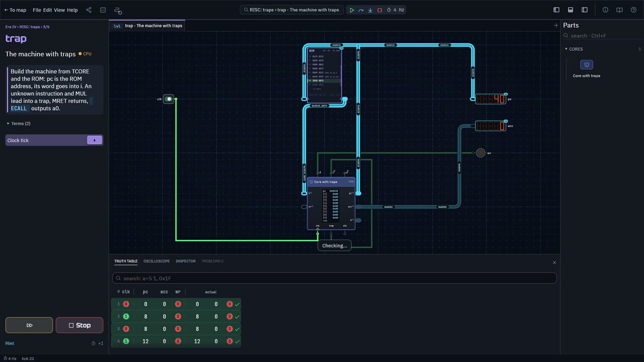Toggle the right sidebar panel icon

click(585, 10)
